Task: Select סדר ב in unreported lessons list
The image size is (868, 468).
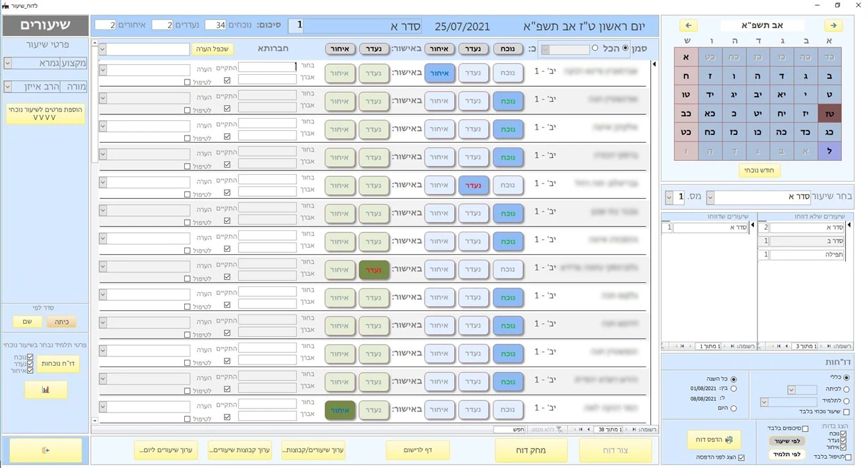Action: tap(807, 241)
